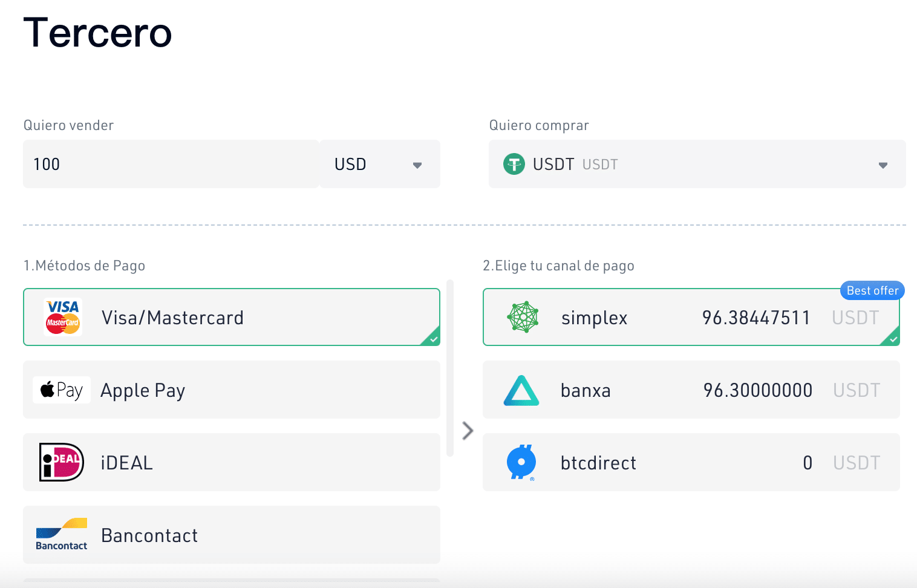Select simplex payment channel
The image size is (917, 588).
point(691,317)
